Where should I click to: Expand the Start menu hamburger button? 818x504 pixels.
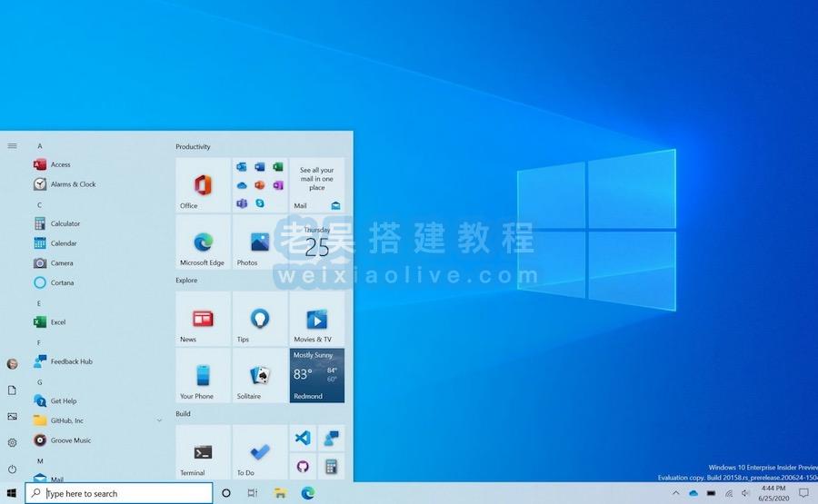[12, 146]
